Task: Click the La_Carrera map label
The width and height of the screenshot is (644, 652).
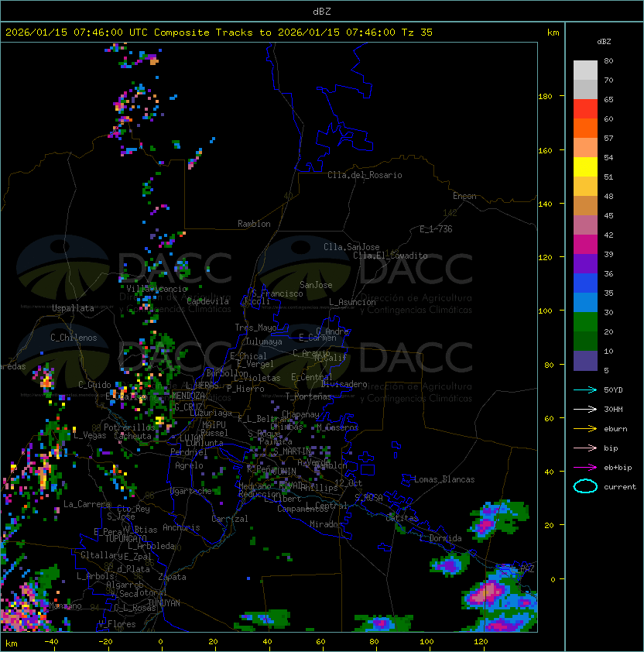Action: (x=87, y=504)
